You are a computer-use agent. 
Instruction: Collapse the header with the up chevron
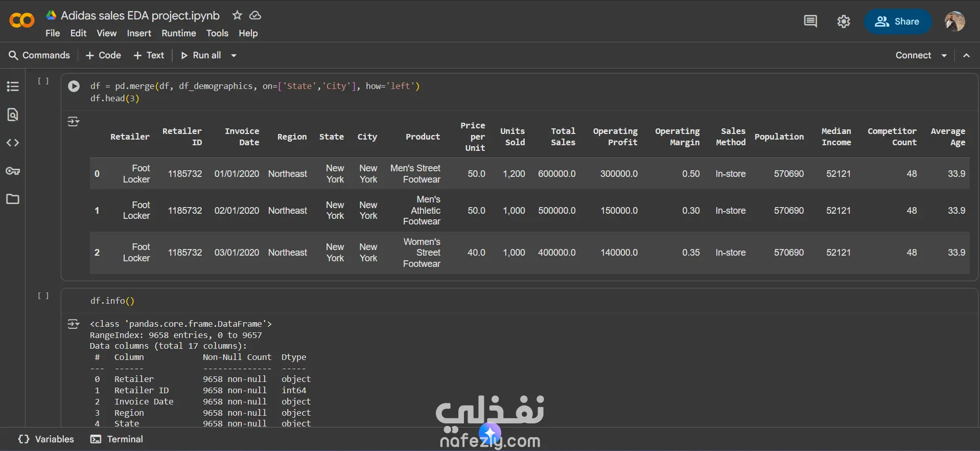pos(966,55)
